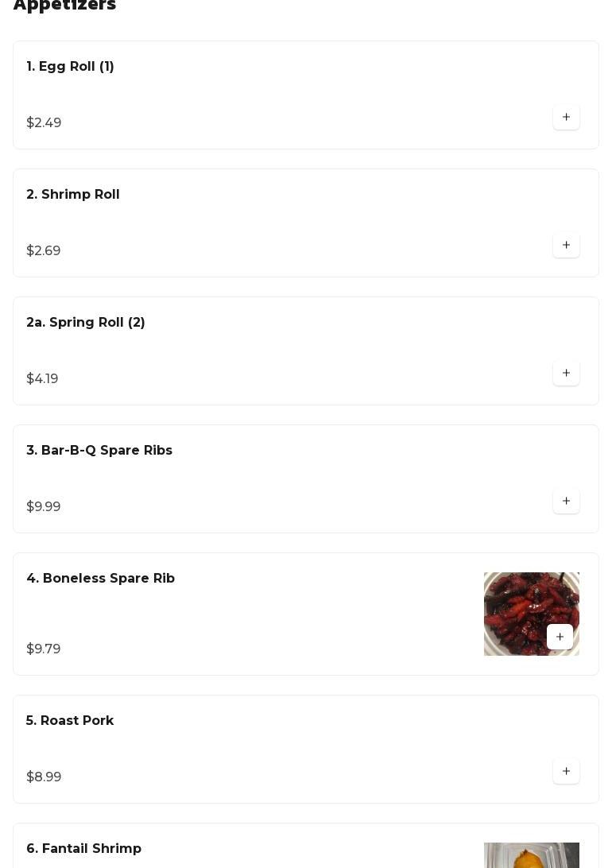Click plus icon for Shrimp Roll
This screenshot has width=612, height=868.
pos(566,246)
